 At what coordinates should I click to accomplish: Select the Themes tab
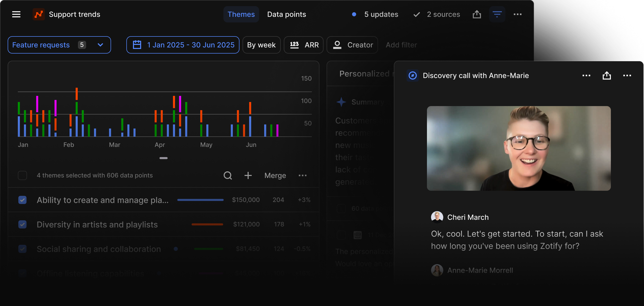click(241, 14)
